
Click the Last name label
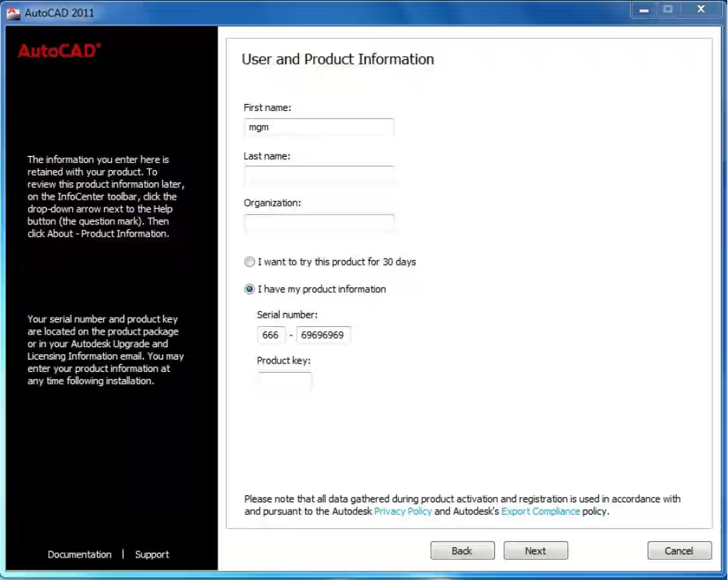pos(267,156)
